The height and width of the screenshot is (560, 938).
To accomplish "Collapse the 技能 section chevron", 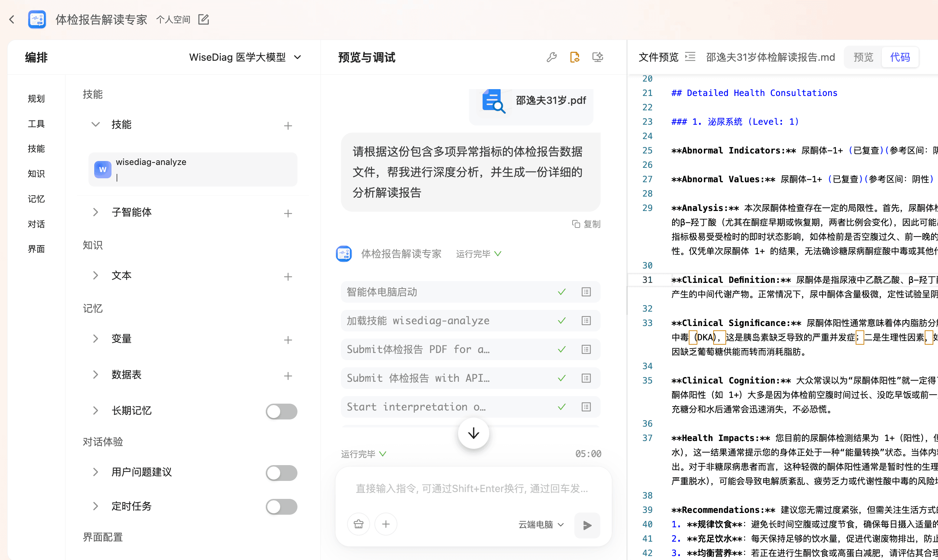I will tap(96, 124).
